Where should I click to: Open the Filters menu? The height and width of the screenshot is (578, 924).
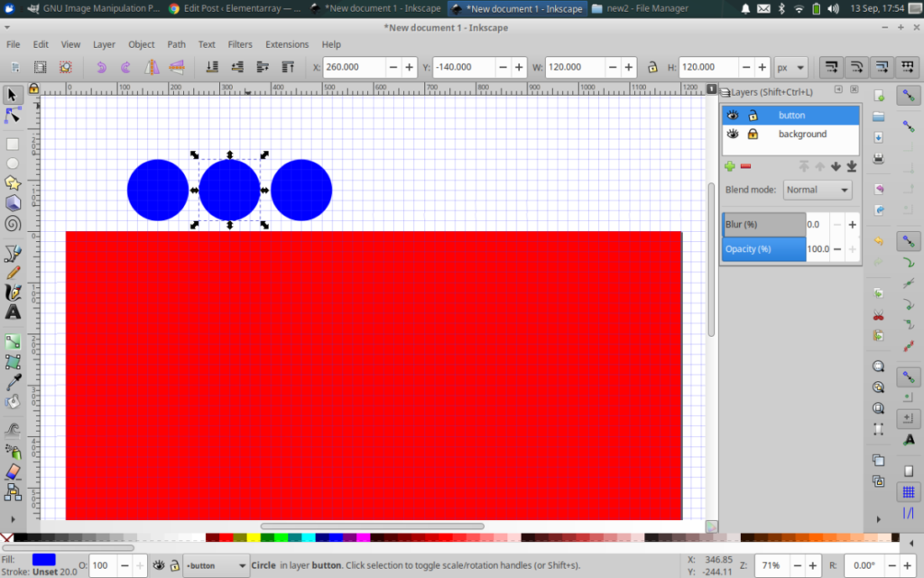(x=240, y=43)
